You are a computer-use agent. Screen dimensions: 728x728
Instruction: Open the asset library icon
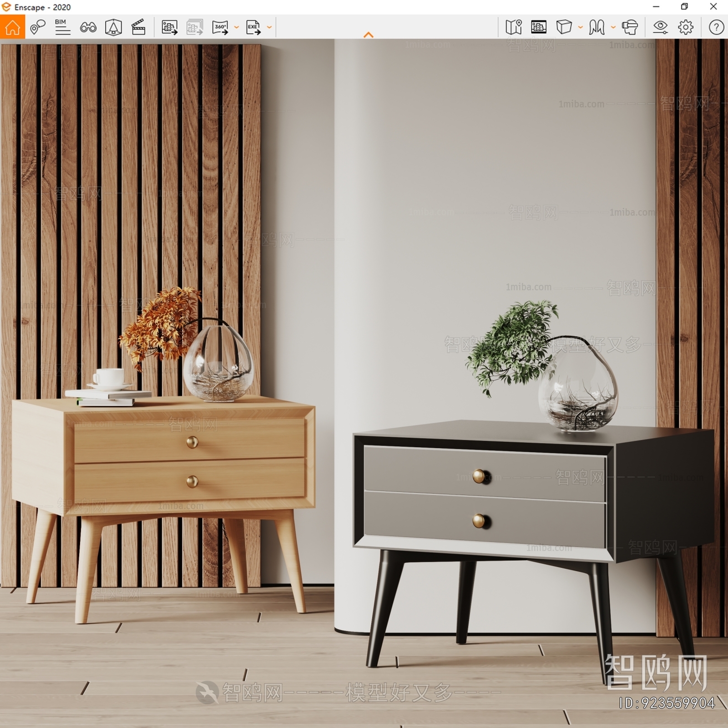pyautogui.click(x=539, y=27)
